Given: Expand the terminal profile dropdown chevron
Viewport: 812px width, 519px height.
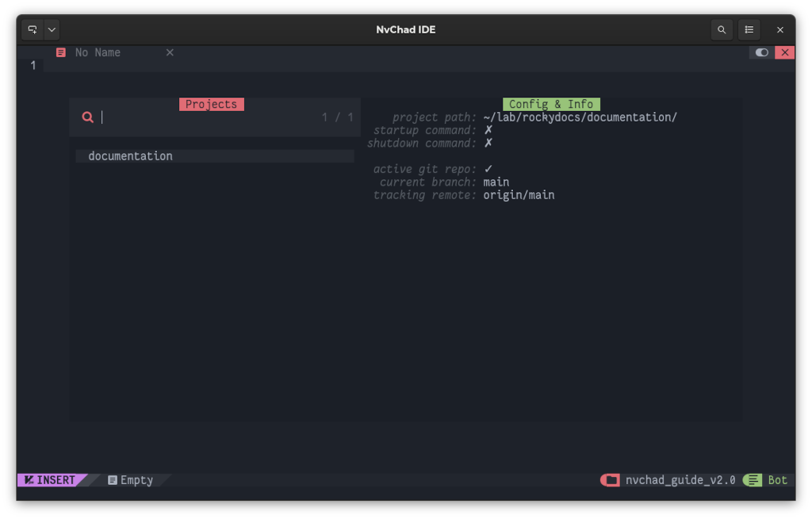Looking at the screenshot, I should (x=51, y=29).
